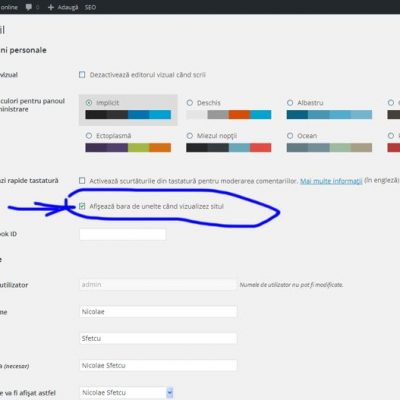Viewport: 400px width, 400px height.
Task: Click the plus icon next to Adaugă
Action: 51,7
